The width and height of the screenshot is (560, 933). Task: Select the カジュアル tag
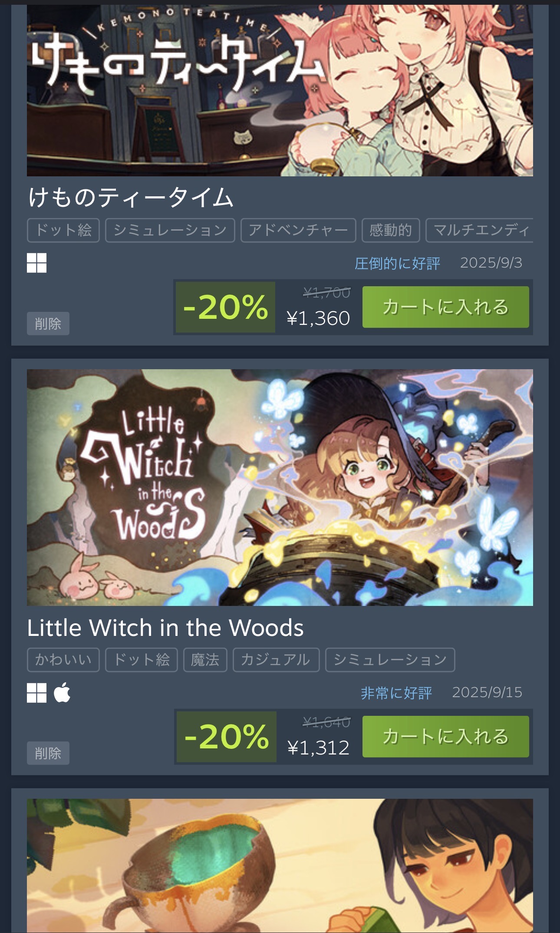[276, 659]
